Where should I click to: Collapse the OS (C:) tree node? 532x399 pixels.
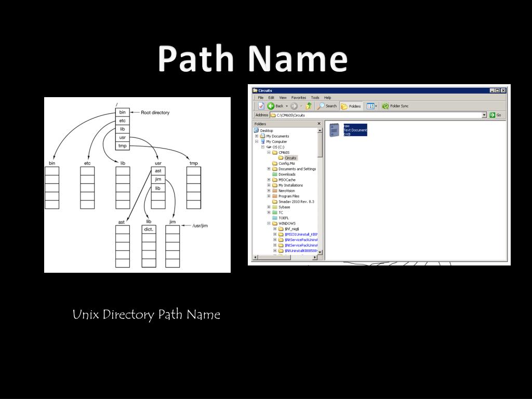tap(262, 147)
